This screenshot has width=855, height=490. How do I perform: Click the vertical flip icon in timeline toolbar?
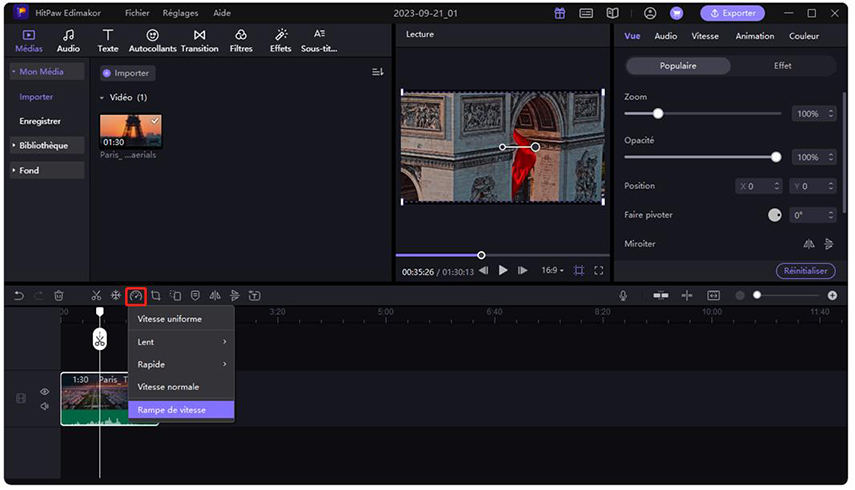point(234,295)
